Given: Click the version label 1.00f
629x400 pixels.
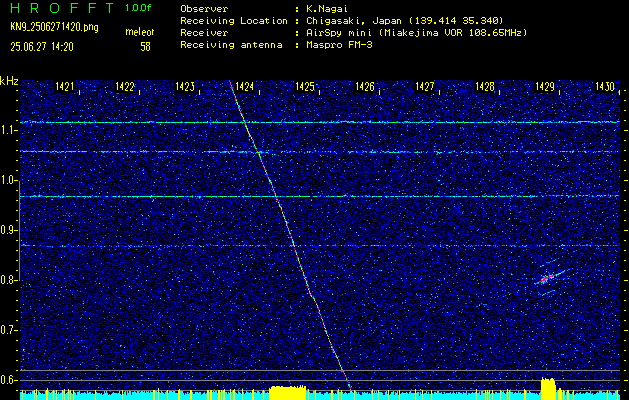Looking at the screenshot, I should (139, 8).
